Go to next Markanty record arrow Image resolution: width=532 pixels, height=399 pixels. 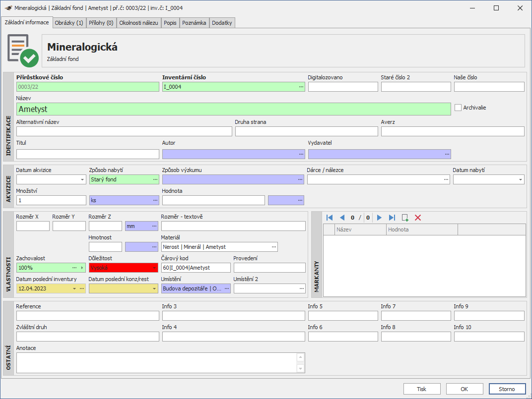click(379, 218)
